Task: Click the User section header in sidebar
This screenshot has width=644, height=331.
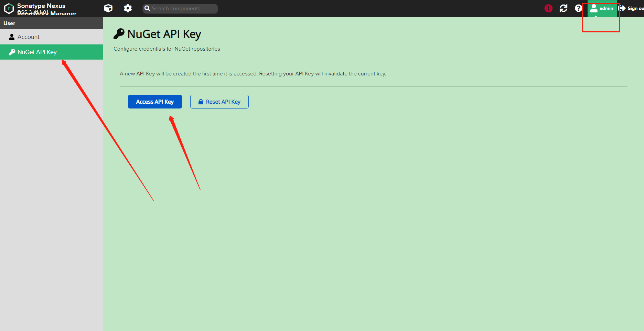Action: (x=52, y=23)
